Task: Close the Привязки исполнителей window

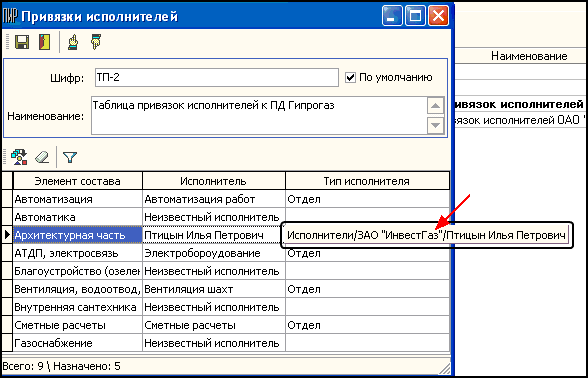Action: 438,16
